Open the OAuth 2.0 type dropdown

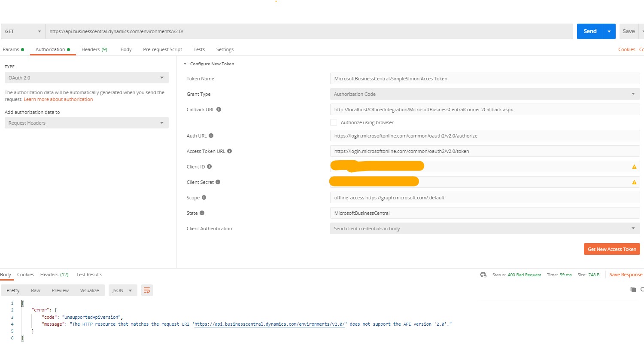tap(86, 78)
